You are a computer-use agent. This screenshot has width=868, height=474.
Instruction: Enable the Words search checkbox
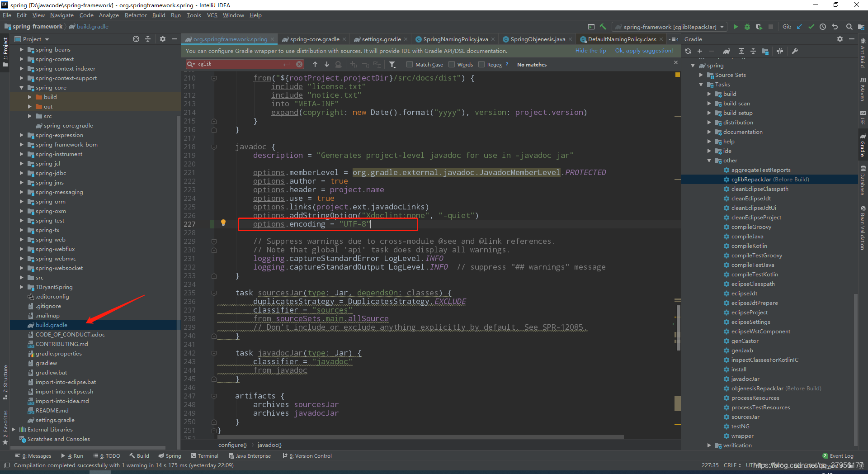tap(451, 64)
